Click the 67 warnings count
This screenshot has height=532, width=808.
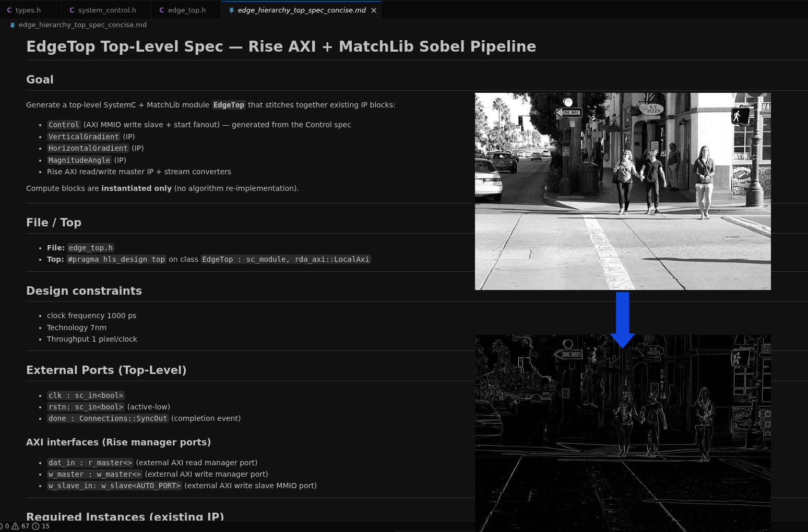[x=25, y=526]
